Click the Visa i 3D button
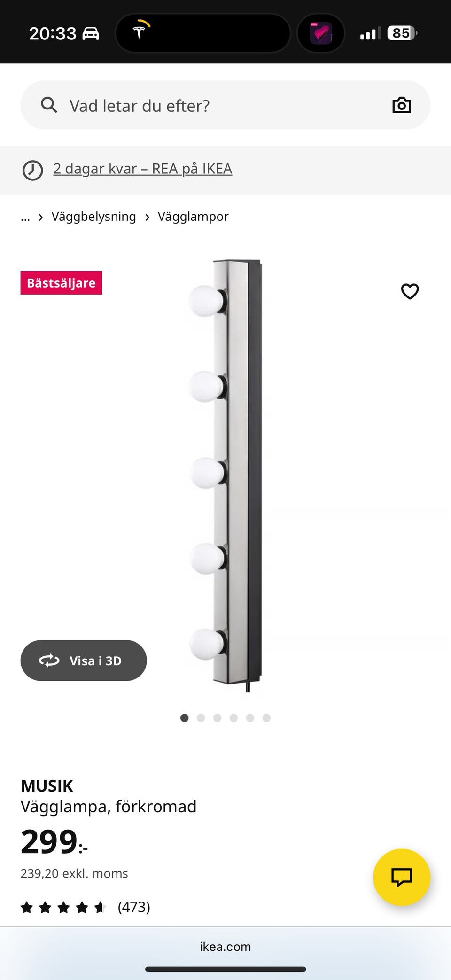The image size is (451, 980). pos(84,660)
